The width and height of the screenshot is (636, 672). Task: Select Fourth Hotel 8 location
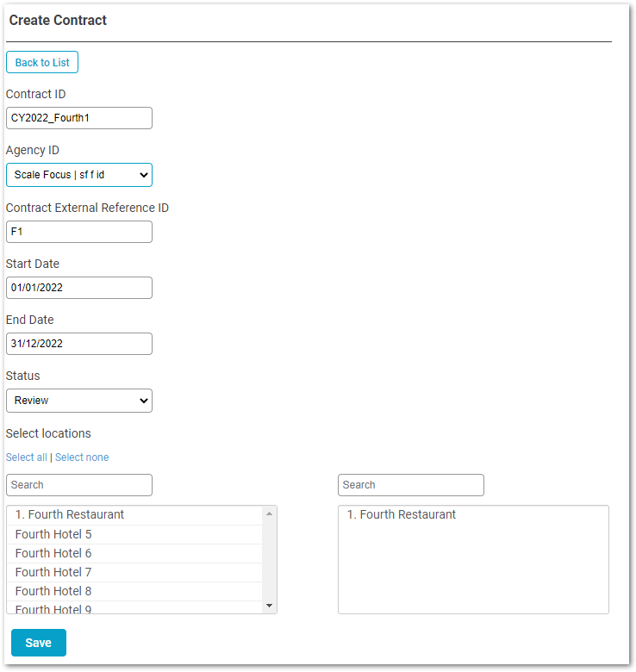click(53, 591)
